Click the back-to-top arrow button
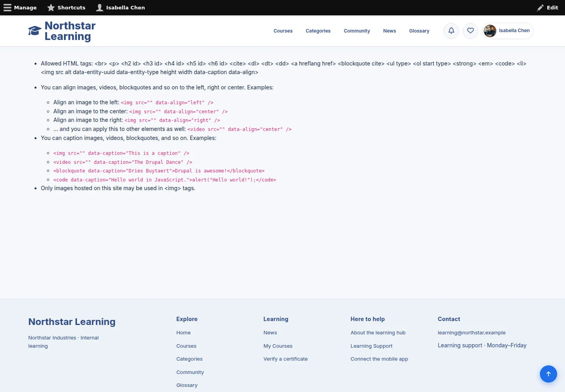The width and height of the screenshot is (565, 392). pos(549,374)
